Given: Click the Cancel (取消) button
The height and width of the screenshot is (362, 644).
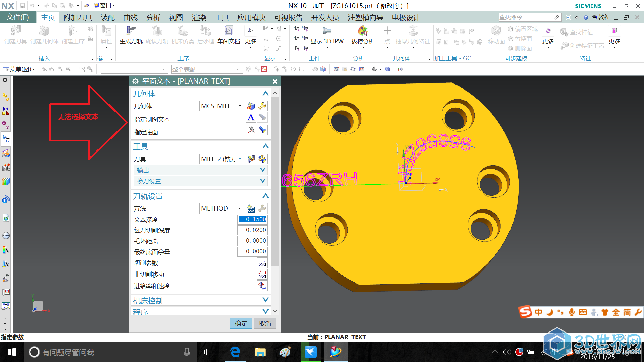Looking at the screenshot, I should tap(265, 323).
